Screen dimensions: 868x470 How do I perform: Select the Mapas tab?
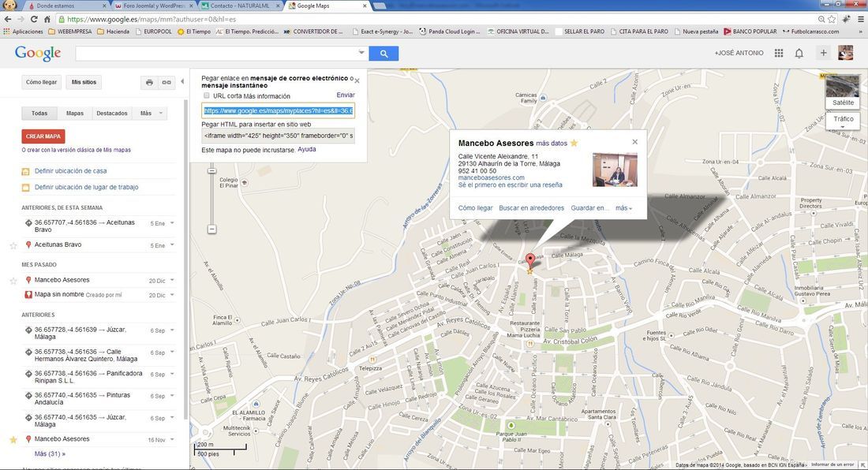75,114
